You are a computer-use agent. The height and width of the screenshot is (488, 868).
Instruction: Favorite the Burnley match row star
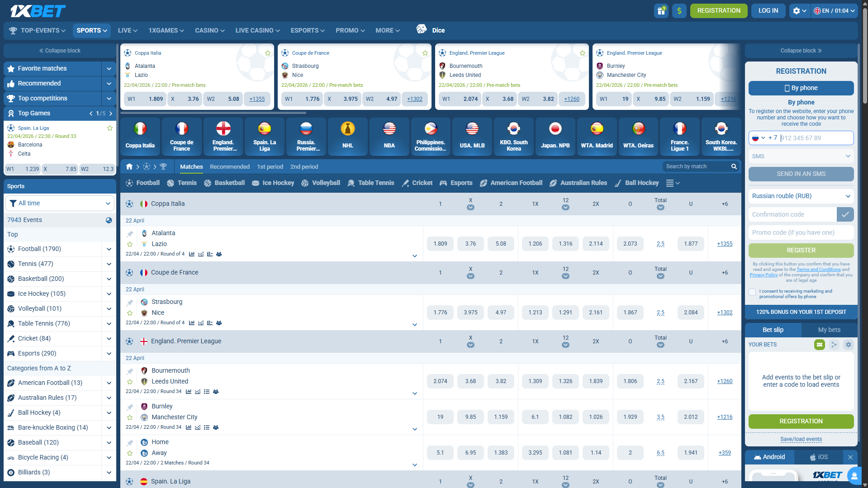click(130, 417)
